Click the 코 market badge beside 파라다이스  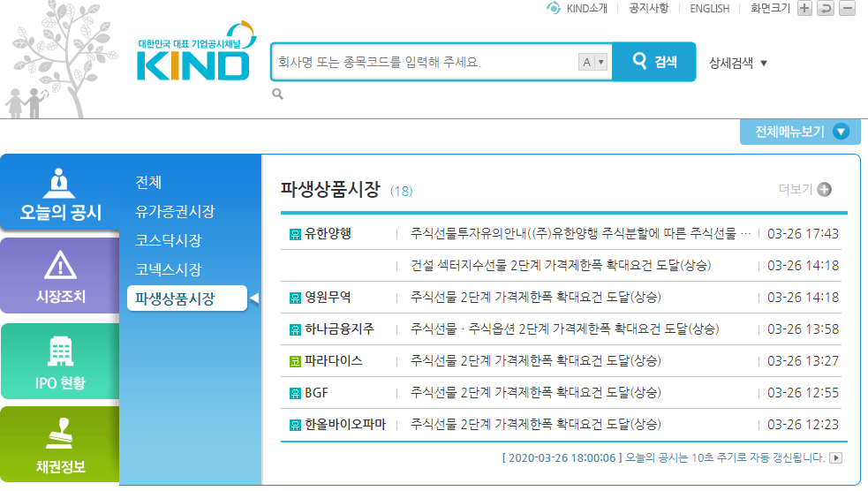[295, 361]
